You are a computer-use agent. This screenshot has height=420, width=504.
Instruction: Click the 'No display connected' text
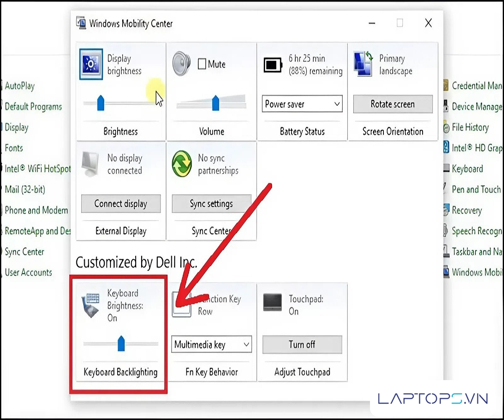[x=125, y=164]
